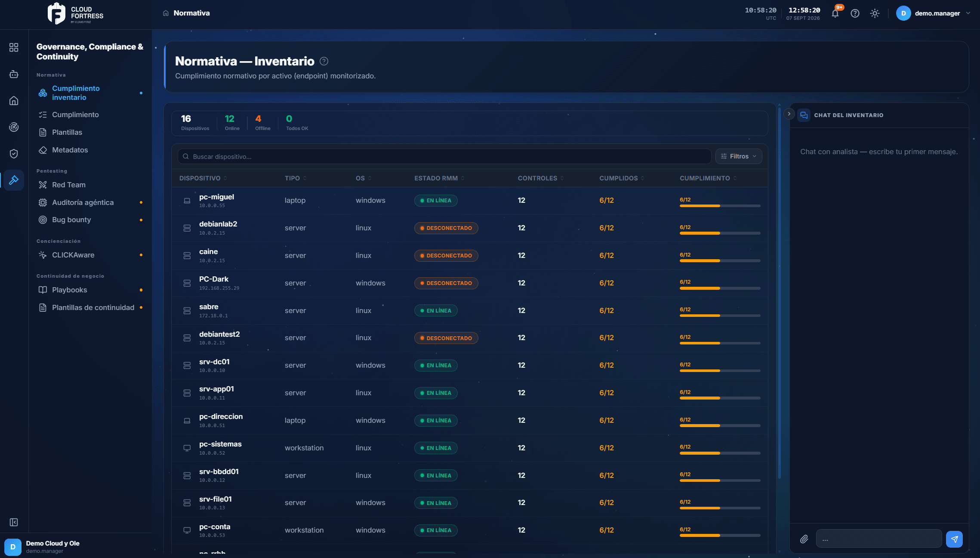Click DESCONECTADO badge for debiantest2
The image size is (980, 558).
(446, 338)
